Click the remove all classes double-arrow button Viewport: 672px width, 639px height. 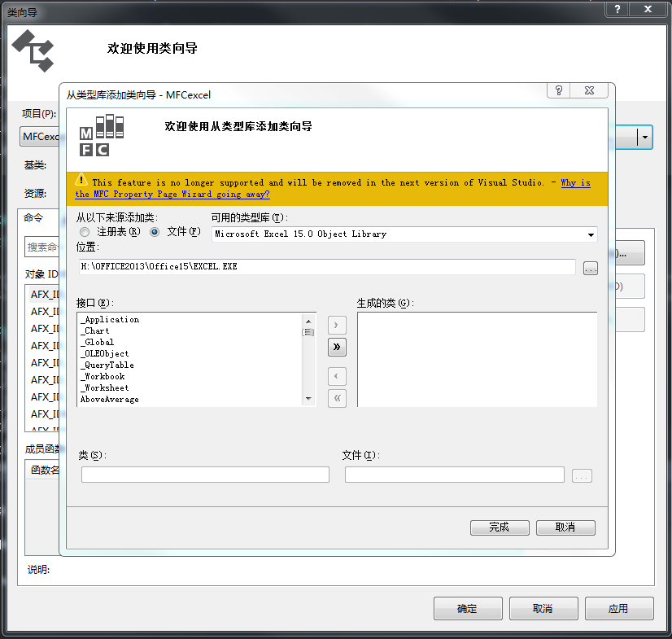point(337,398)
